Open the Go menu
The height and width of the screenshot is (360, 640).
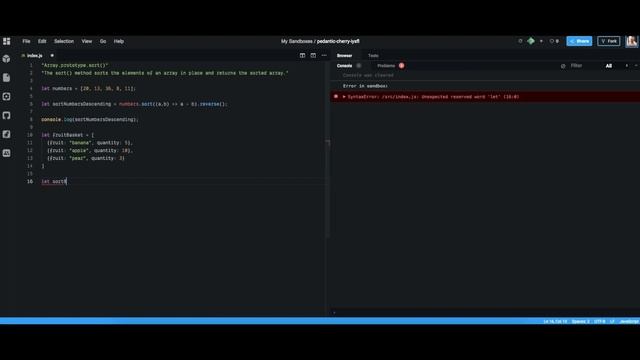[103, 41]
